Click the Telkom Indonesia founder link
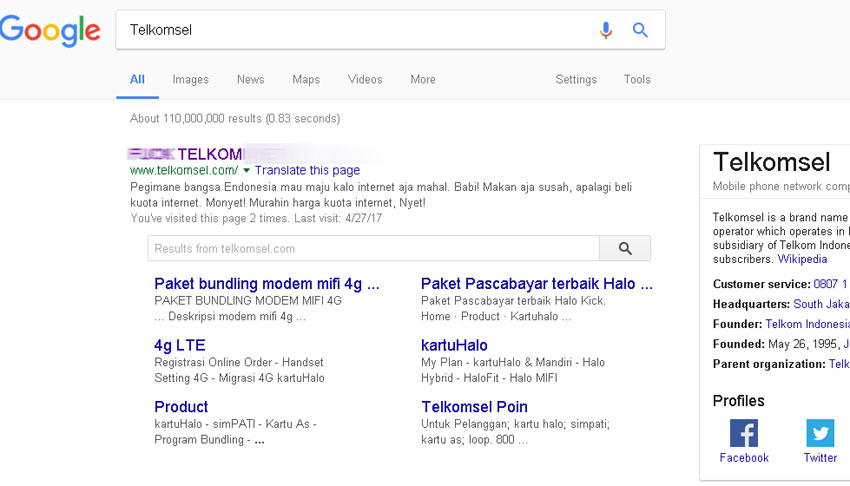 (807, 324)
